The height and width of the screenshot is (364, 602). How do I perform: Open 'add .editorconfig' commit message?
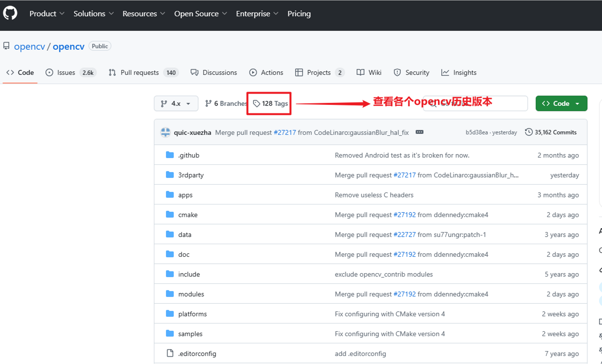coord(360,354)
